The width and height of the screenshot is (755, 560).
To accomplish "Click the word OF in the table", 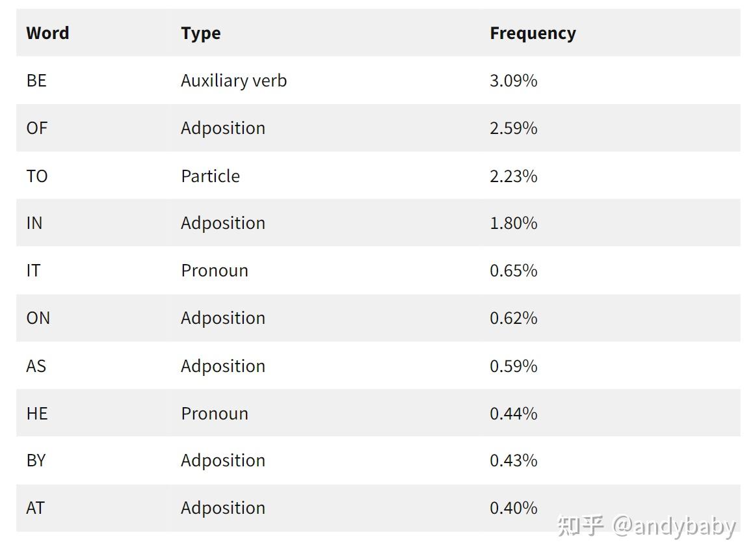I will pos(37,128).
